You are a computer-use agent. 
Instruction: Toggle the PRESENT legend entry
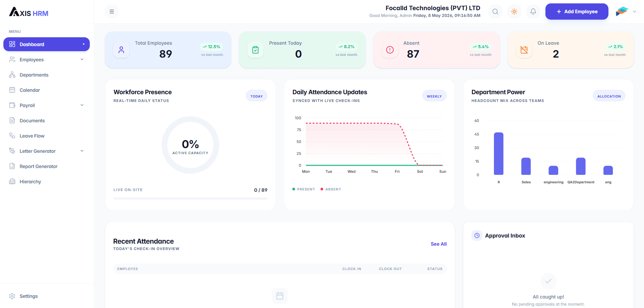click(304, 189)
